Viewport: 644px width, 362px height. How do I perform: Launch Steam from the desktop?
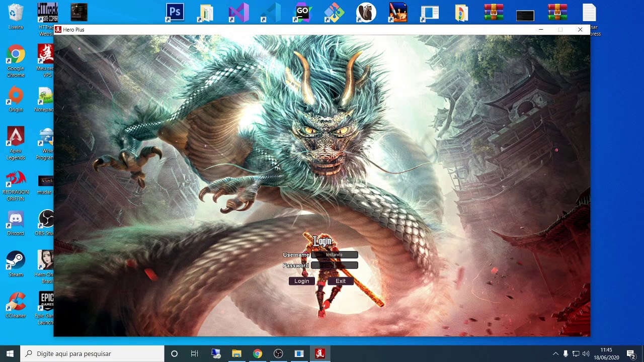coord(16,264)
